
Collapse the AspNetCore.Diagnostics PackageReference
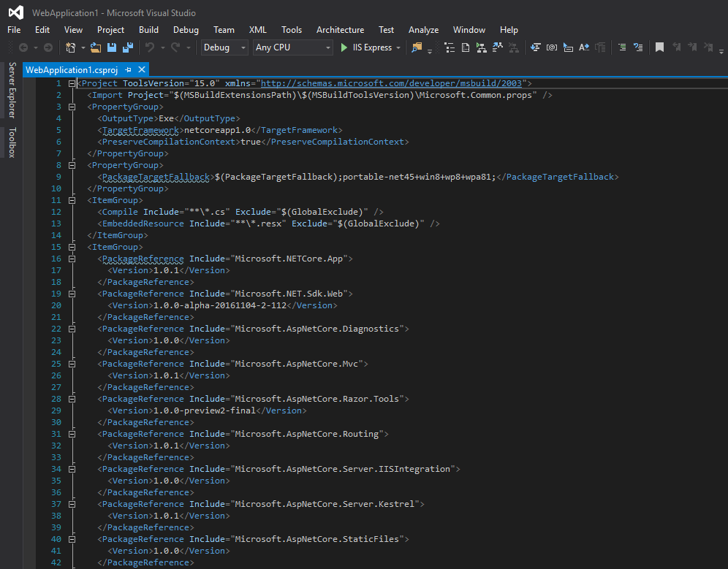click(72, 329)
